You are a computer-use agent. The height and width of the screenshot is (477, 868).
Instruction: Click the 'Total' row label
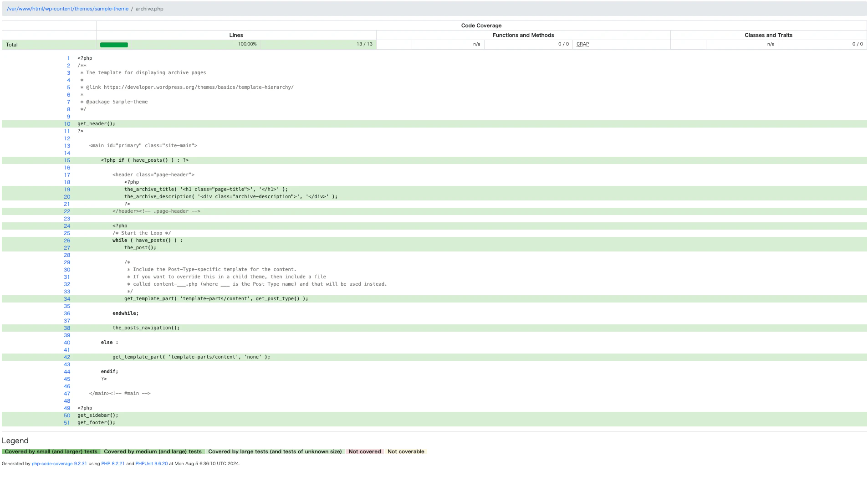tap(12, 45)
